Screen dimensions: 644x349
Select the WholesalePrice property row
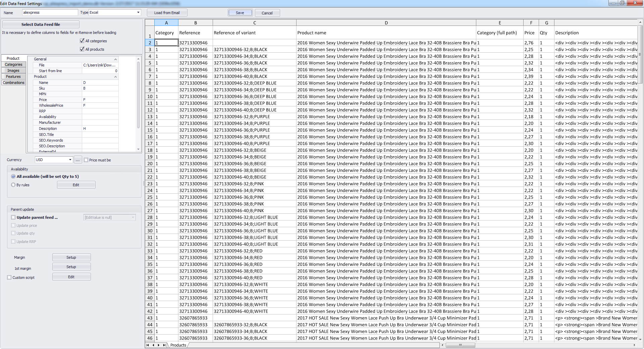click(76, 105)
